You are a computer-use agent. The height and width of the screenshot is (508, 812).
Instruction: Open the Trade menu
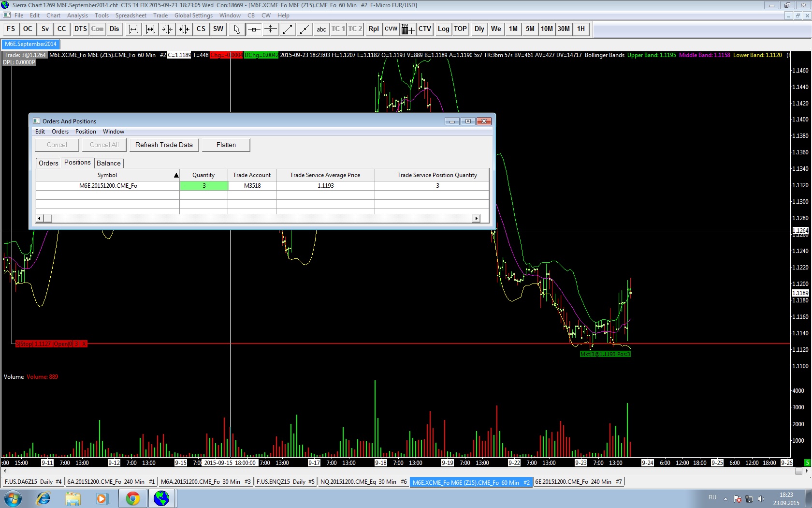click(x=160, y=15)
